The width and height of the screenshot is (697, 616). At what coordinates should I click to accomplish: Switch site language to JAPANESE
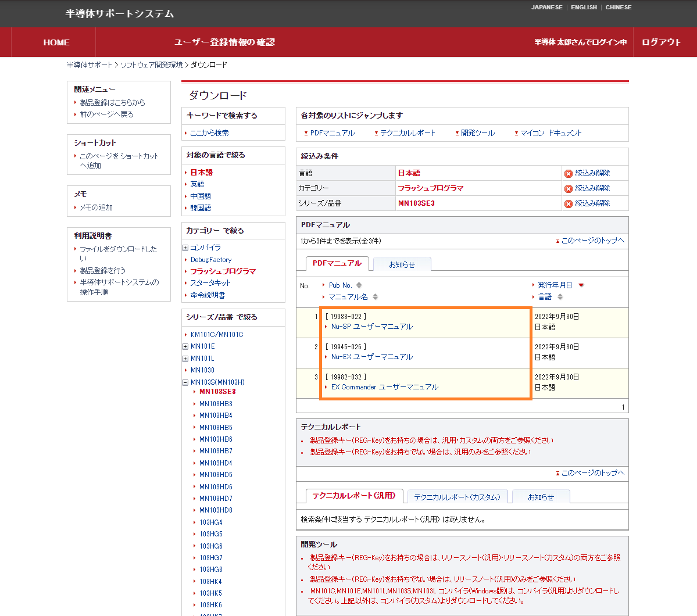point(547,8)
